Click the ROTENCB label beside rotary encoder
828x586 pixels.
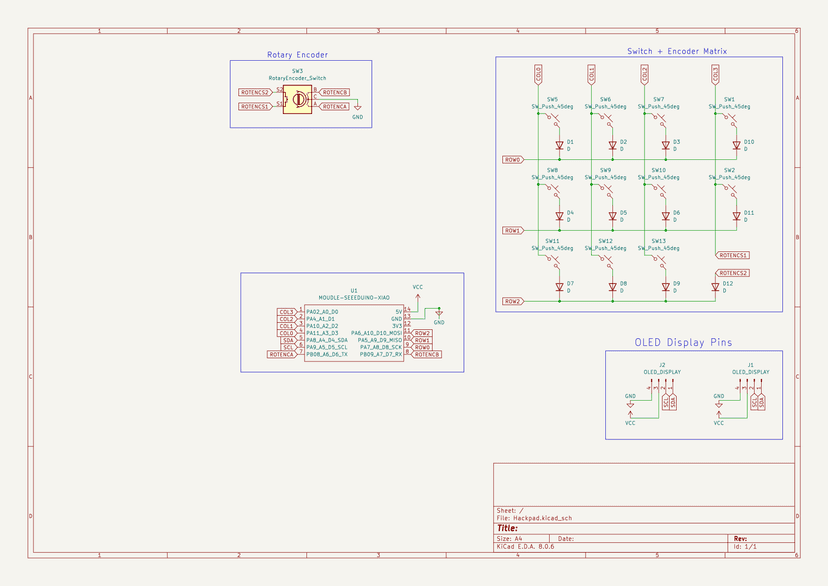pyautogui.click(x=335, y=91)
